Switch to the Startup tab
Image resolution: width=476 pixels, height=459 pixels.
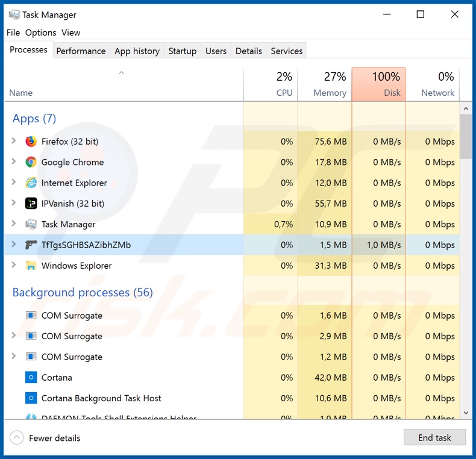coord(183,51)
